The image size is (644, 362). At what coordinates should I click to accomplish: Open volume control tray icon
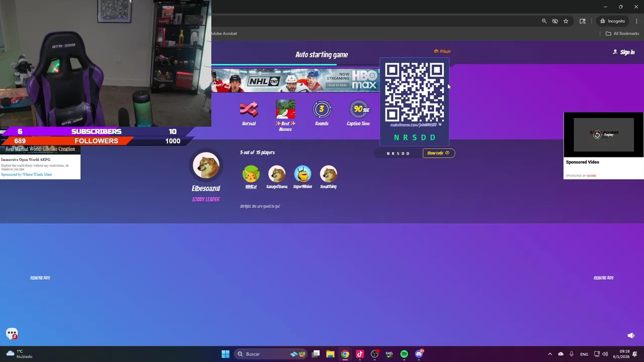click(x=605, y=354)
